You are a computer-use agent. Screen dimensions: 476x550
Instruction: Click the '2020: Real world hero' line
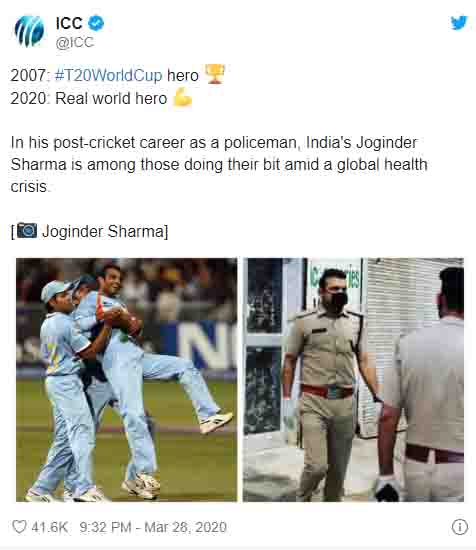coord(101,98)
